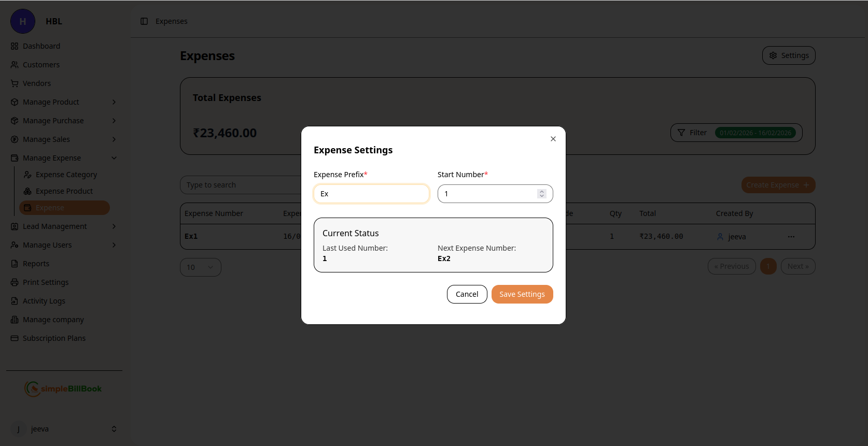868x446 pixels.
Task: Focus the Expense Prefix input field
Action: coord(371,194)
